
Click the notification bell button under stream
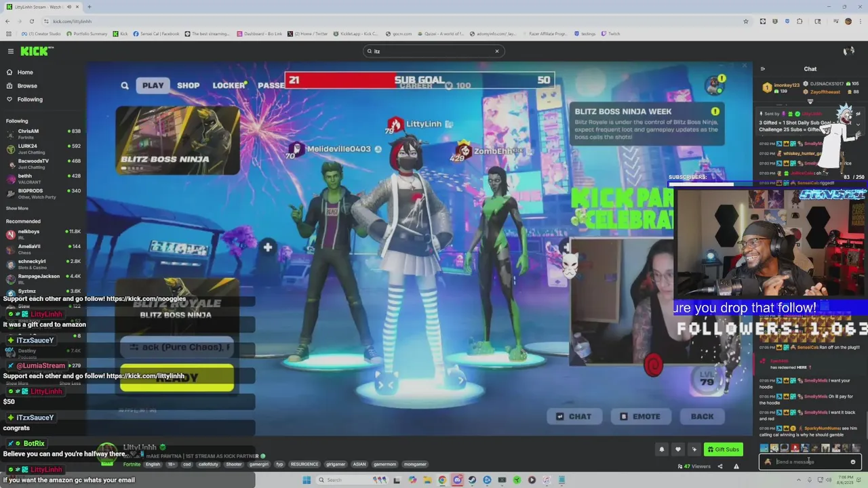(662, 449)
